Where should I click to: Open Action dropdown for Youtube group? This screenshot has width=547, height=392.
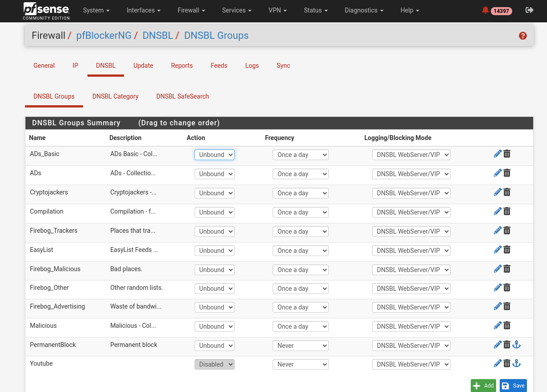[x=215, y=364]
